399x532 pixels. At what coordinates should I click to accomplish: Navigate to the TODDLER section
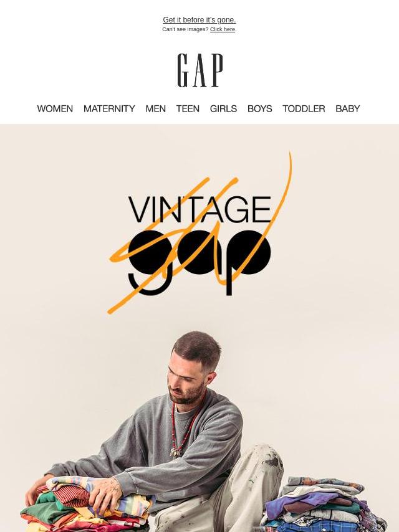[304, 108]
